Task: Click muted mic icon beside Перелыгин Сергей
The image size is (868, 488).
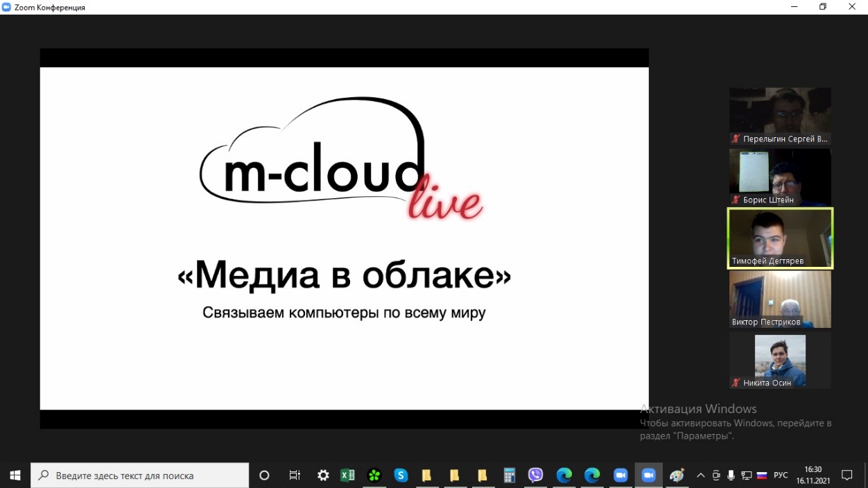Action: pos(736,139)
